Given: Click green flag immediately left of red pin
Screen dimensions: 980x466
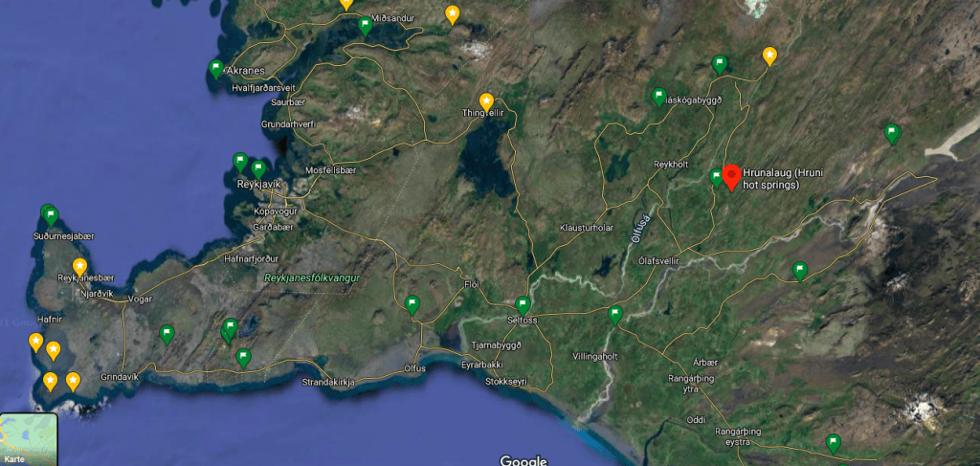Looking at the screenshot, I should click(717, 178).
